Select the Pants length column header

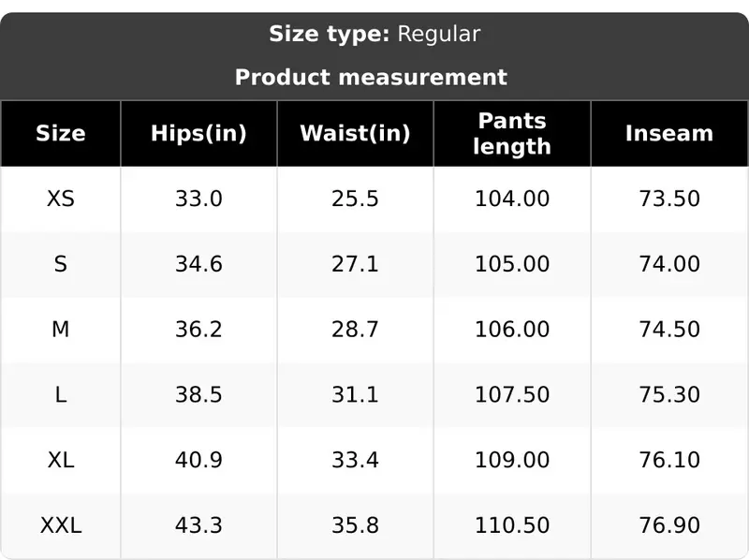pos(512,133)
